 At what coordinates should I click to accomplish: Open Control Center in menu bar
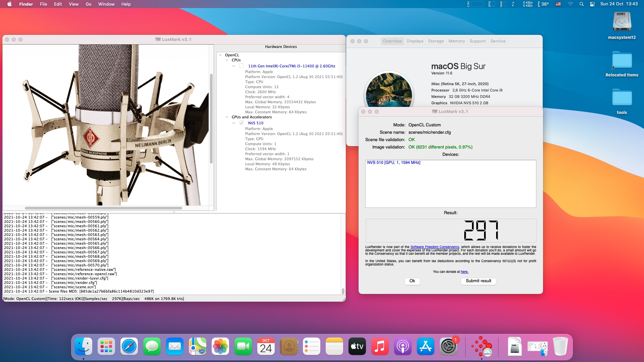click(592, 4)
